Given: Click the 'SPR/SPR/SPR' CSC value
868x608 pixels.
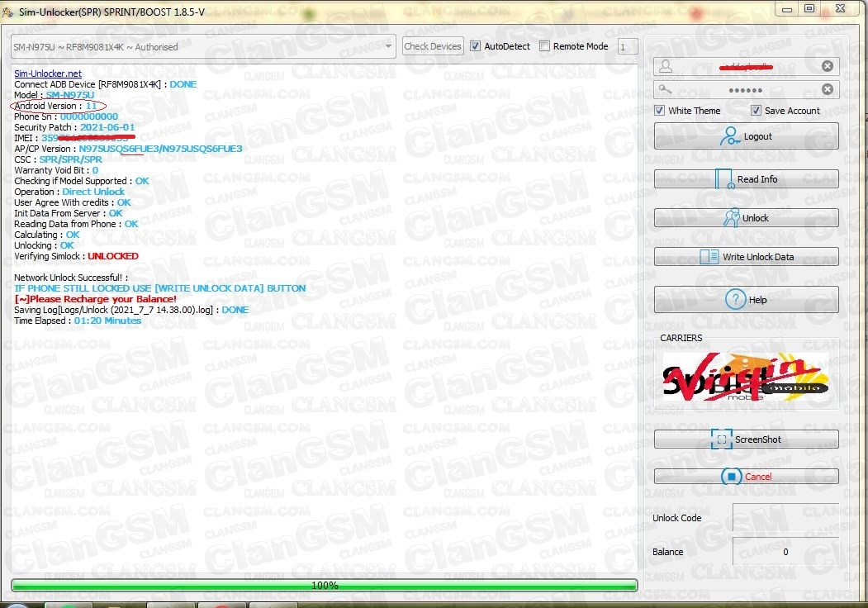Looking at the screenshot, I should point(71,159).
